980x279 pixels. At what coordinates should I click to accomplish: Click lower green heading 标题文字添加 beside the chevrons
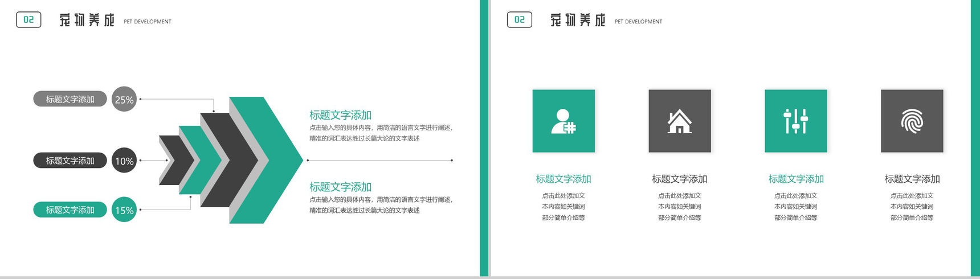(x=340, y=187)
